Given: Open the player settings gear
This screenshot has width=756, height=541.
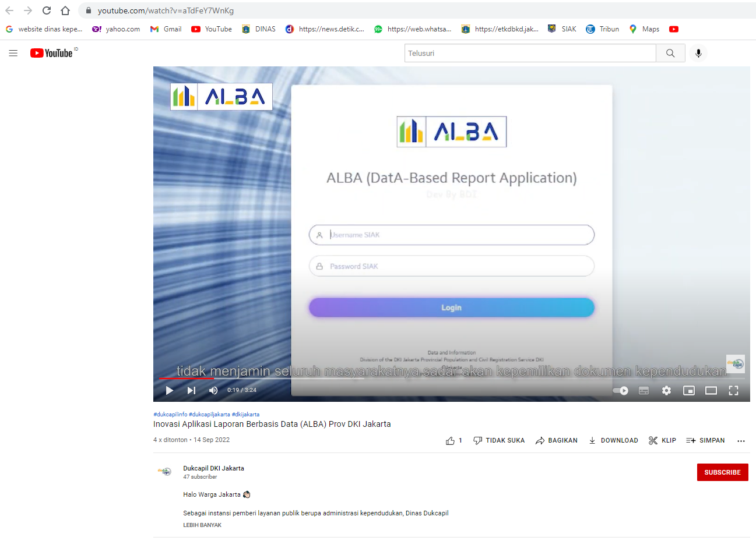Looking at the screenshot, I should tap(666, 391).
